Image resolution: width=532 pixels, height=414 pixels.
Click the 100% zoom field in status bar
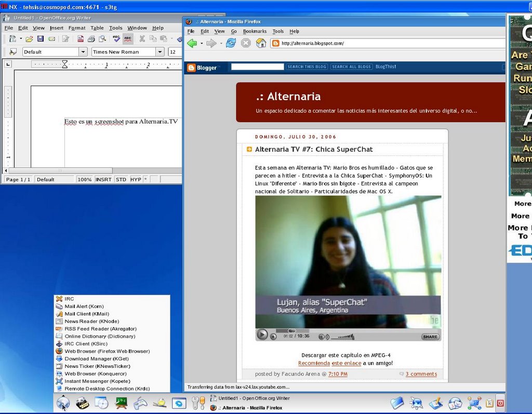click(x=85, y=180)
